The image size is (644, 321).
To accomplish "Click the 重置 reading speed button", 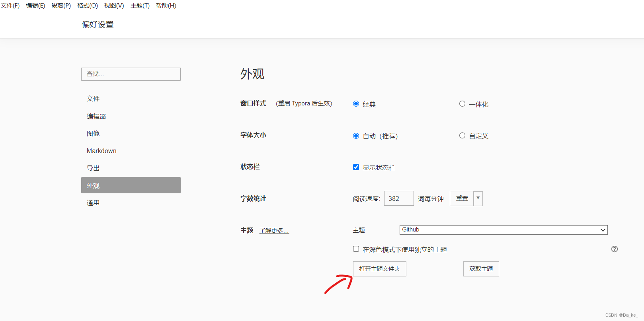I will (x=462, y=198).
